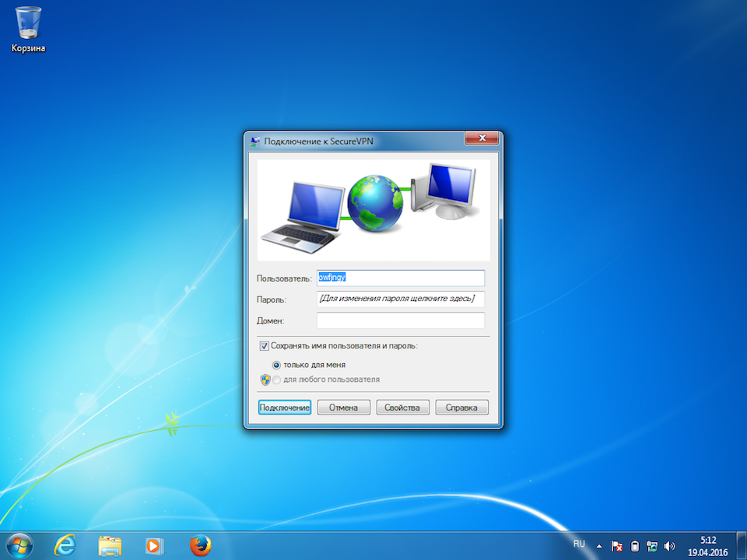Open the network connection tray icon
The image size is (747, 560).
pos(651,546)
